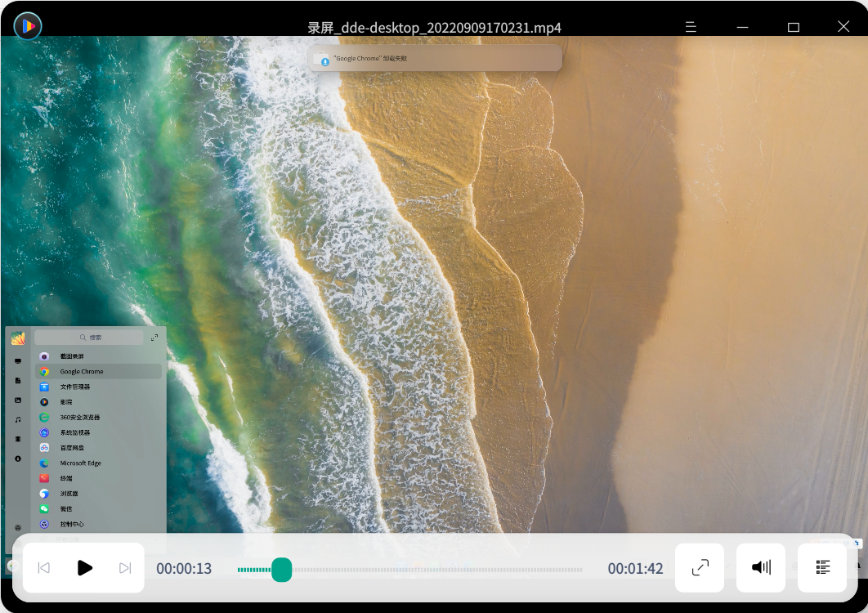
Task: Click the launcher search box
Action: [90, 338]
